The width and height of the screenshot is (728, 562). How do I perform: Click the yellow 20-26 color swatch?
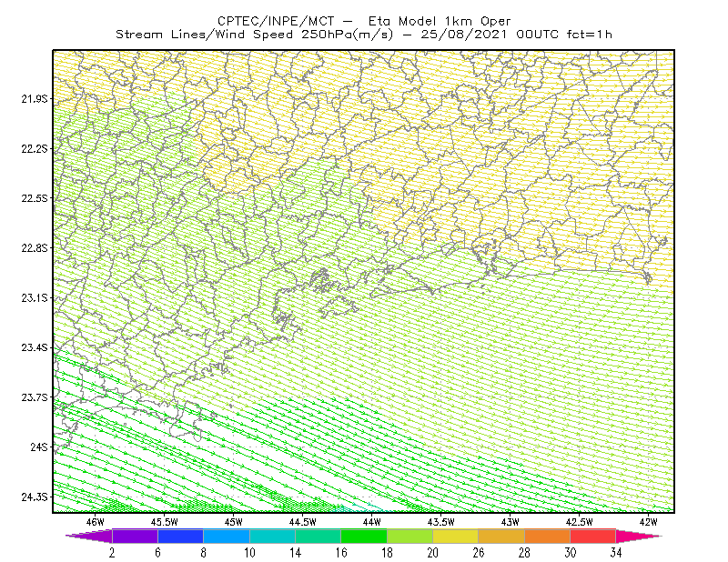point(456,536)
